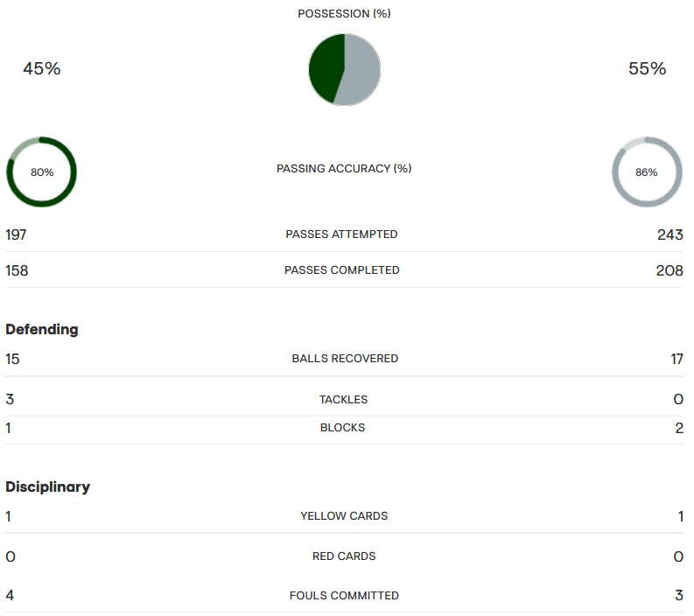Screen dimensions: 694x616
Task: Click the PASSING ACCURACY (%) label
Action: tap(344, 169)
